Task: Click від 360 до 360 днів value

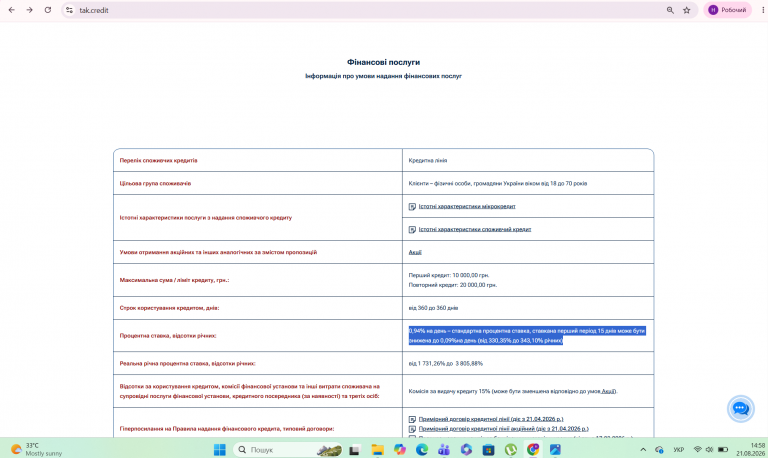Action: pos(433,308)
